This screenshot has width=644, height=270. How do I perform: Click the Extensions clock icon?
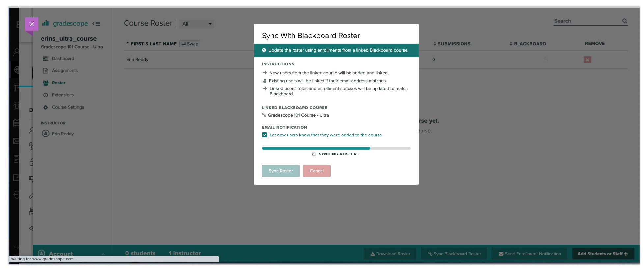46,95
